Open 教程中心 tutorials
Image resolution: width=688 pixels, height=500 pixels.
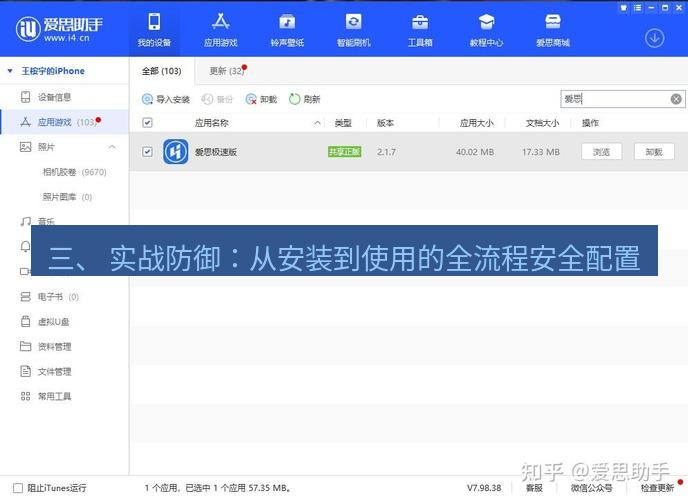486,30
